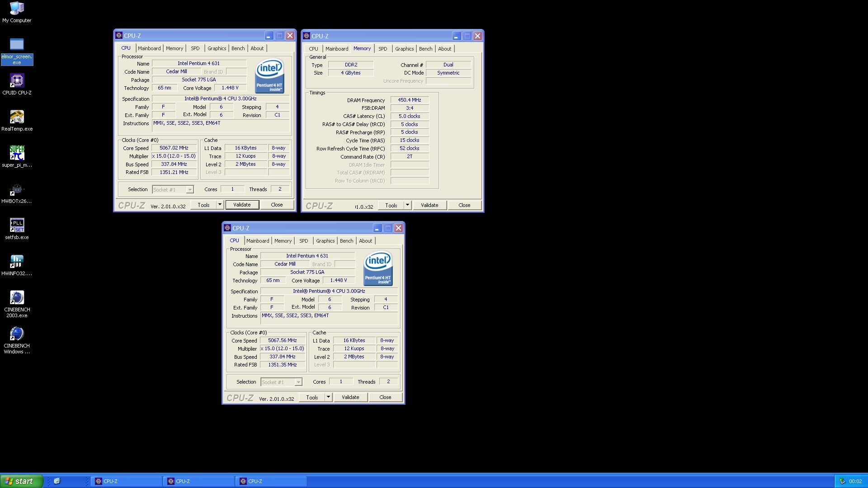Select the HWBOTx265 desktop icon
The width and height of the screenshot is (868, 488).
pyautogui.click(x=17, y=193)
